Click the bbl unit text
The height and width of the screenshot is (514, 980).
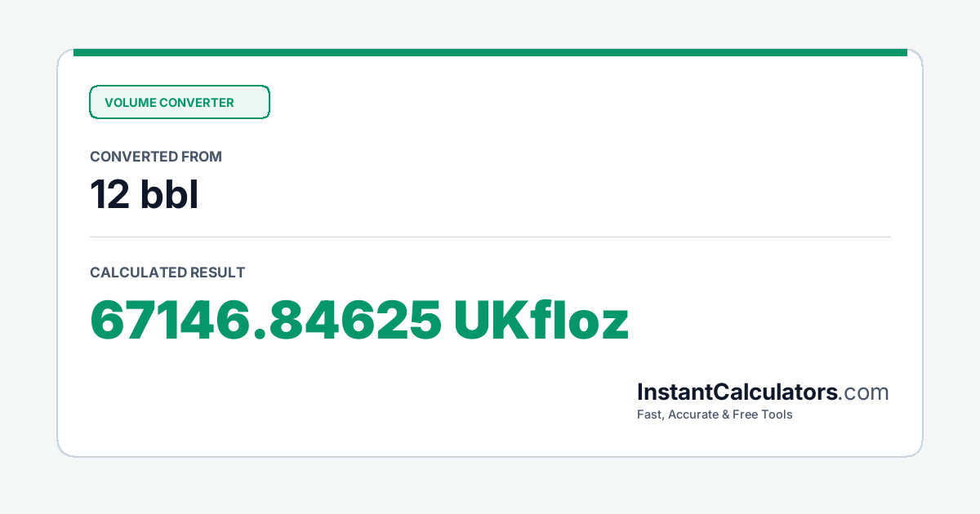tap(170, 194)
